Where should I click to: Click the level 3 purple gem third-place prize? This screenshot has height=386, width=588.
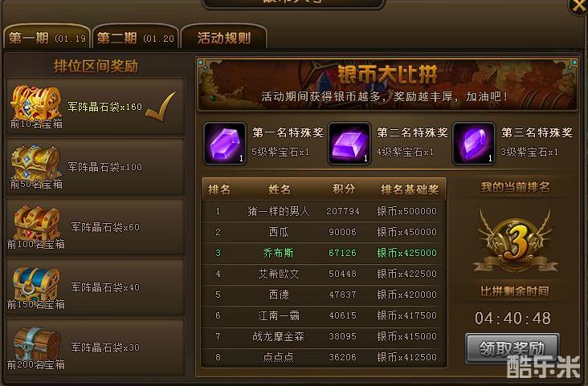[474, 144]
